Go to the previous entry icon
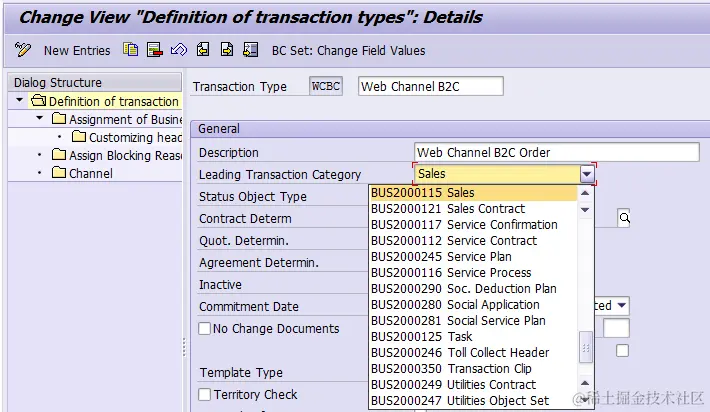 pyautogui.click(x=203, y=49)
